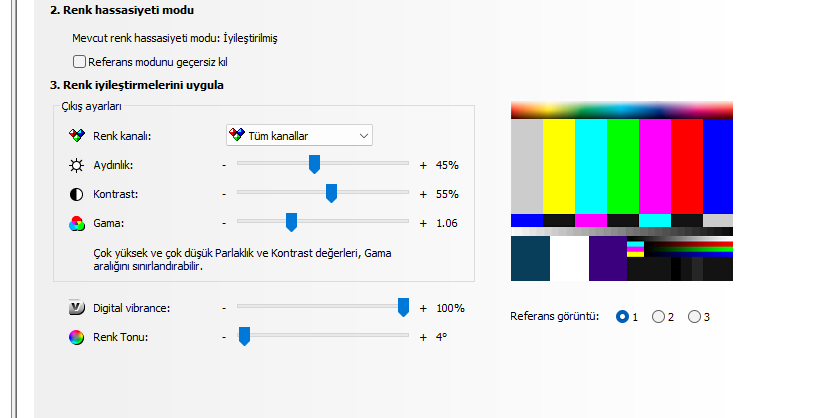The image size is (819, 418).
Task: Click the dropdown arrow of Renk kanalı
Action: pyautogui.click(x=364, y=136)
